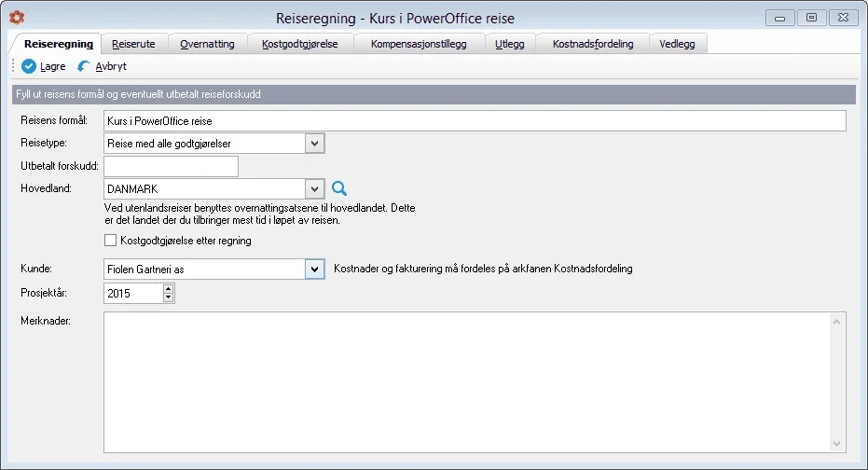
Task: Click the Lagre checkmark icon
Action: [29, 66]
